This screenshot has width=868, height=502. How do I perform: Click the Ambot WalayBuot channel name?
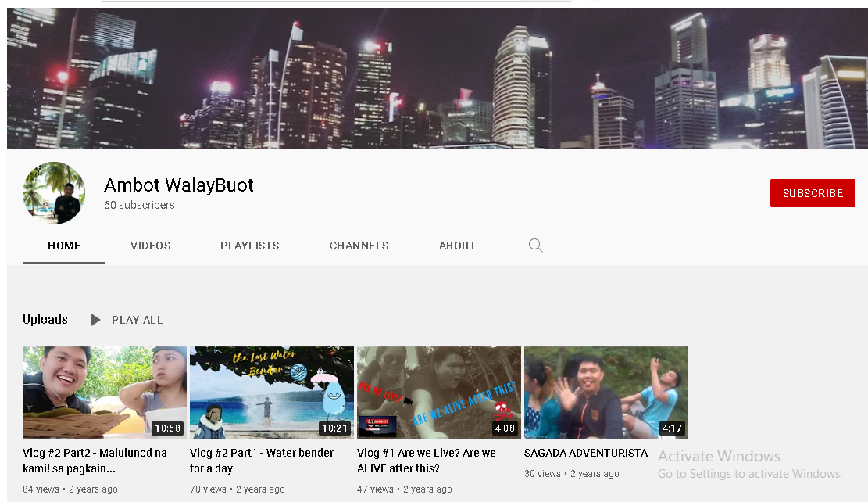tap(179, 185)
